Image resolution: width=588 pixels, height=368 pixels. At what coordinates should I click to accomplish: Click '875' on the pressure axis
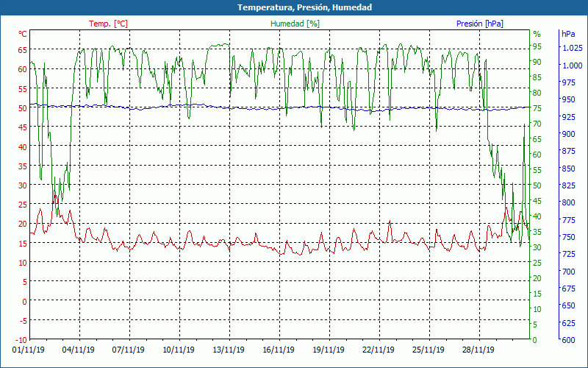tap(569, 151)
